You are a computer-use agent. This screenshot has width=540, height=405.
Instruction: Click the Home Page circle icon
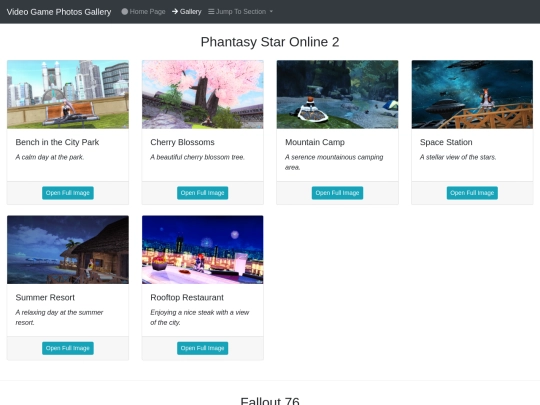pyautogui.click(x=125, y=11)
